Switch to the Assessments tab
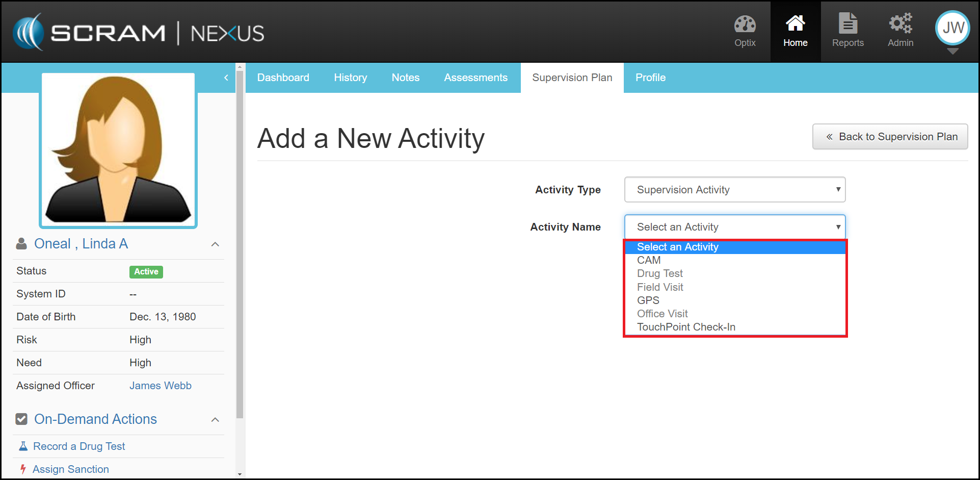The height and width of the screenshot is (480, 980). coord(475,78)
